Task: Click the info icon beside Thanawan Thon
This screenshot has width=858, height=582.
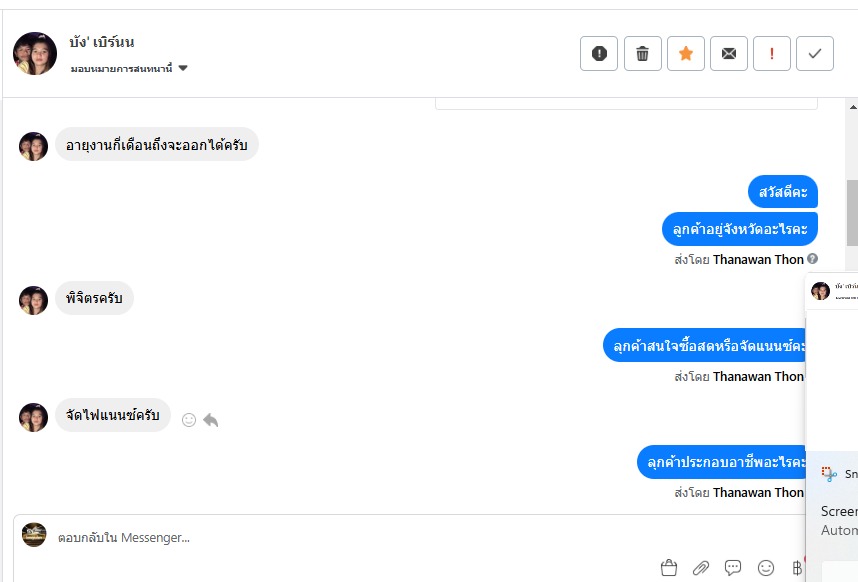Action: click(813, 259)
